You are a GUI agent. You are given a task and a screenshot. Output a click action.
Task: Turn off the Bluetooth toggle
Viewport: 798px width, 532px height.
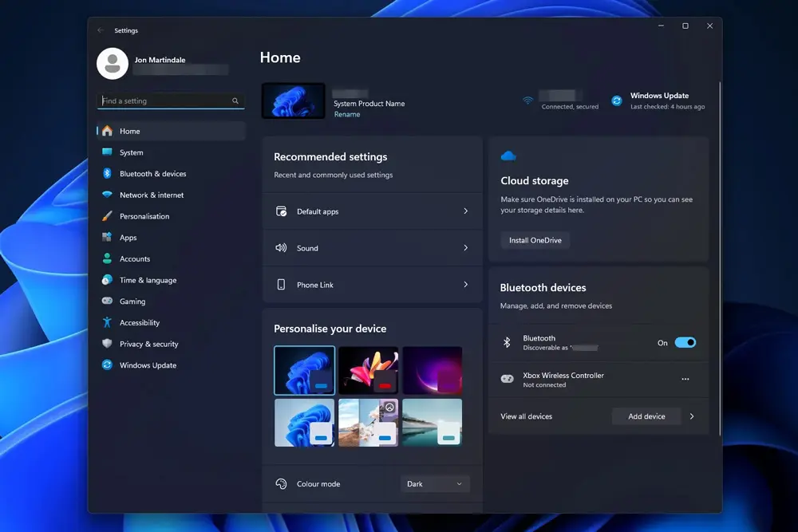coord(685,342)
